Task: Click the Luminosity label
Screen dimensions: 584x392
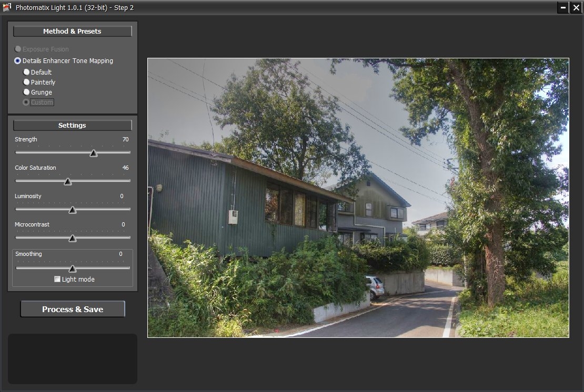Action: pos(28,196)
